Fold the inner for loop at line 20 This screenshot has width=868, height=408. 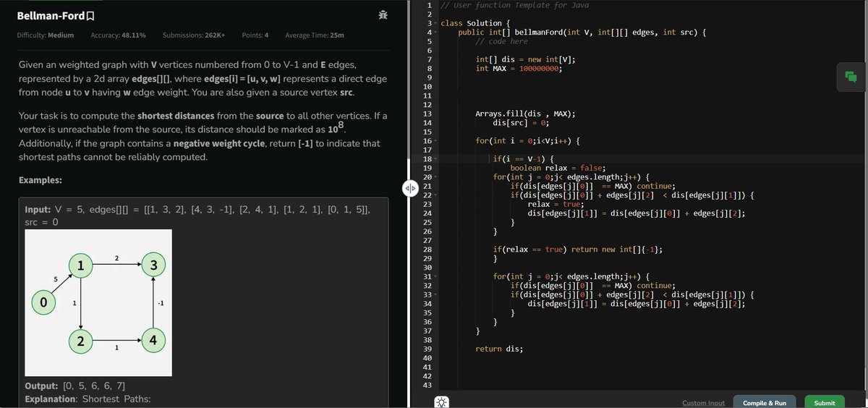[x=434, y=177]
